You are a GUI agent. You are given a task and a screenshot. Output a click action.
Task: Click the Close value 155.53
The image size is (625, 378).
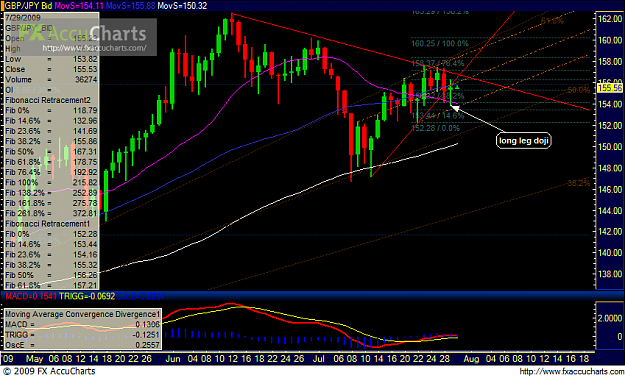tap(85, 69)
